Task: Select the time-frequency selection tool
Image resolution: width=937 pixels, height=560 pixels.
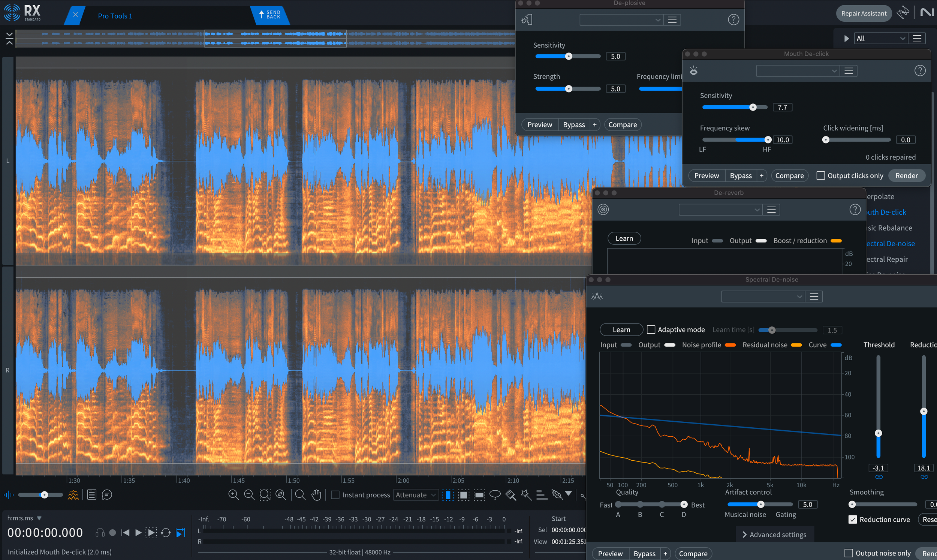Action: click(464, 495)
